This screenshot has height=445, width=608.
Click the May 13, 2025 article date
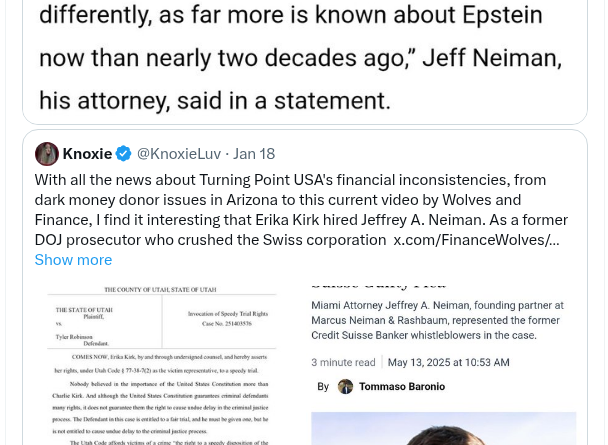click(449, 362)
